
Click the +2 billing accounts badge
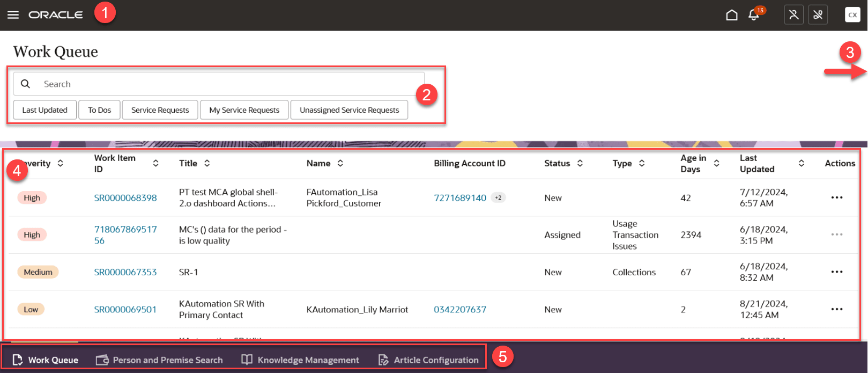coord(498,198)
